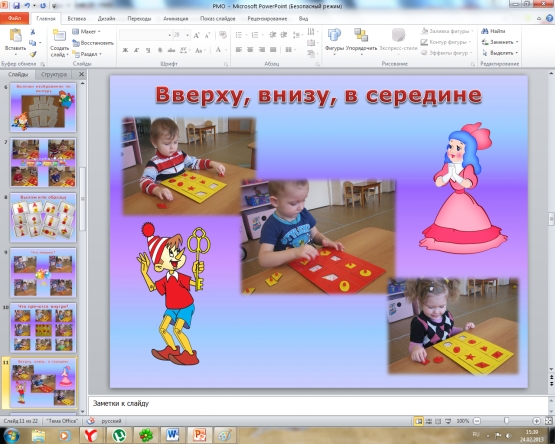The width and height of the screenshot is (555, 444).
Task: Click the Slide Show view icon
Action: pos(448,421)
